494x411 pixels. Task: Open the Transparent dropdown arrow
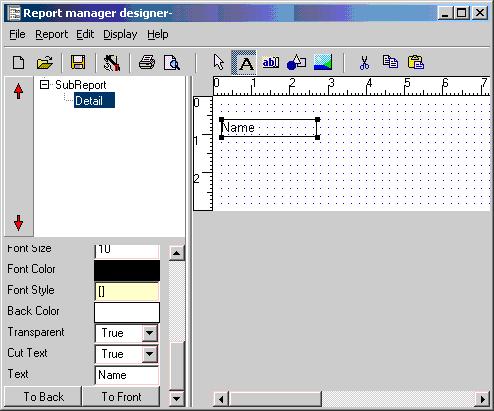point(150,333)
